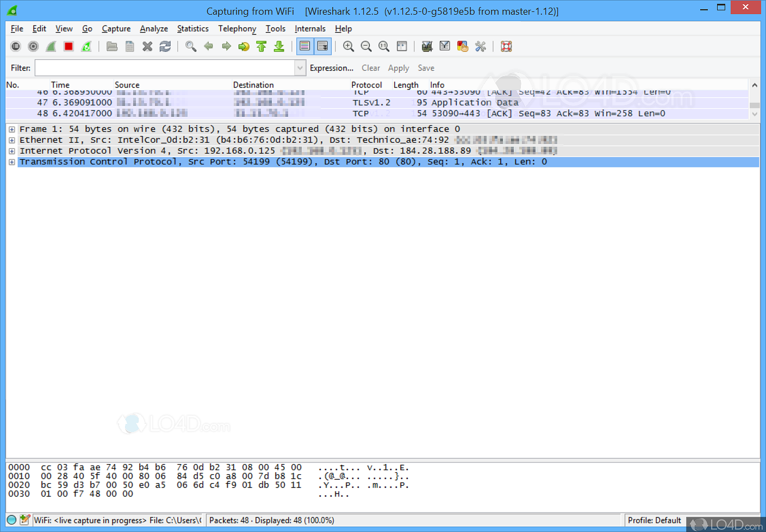Expand the Ethernet II frame details
This screenshot has width=766, height=532.
[x=11, y=140]
